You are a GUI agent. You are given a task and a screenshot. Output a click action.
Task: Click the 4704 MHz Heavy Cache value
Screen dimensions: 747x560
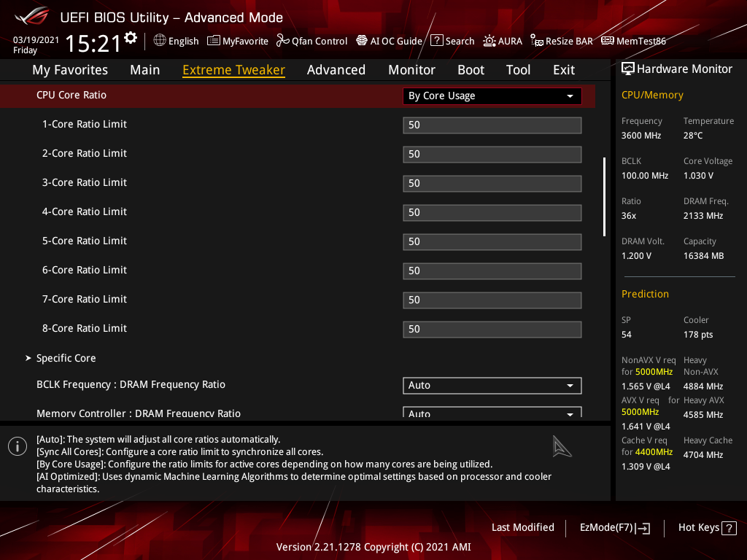pos(703,455)
